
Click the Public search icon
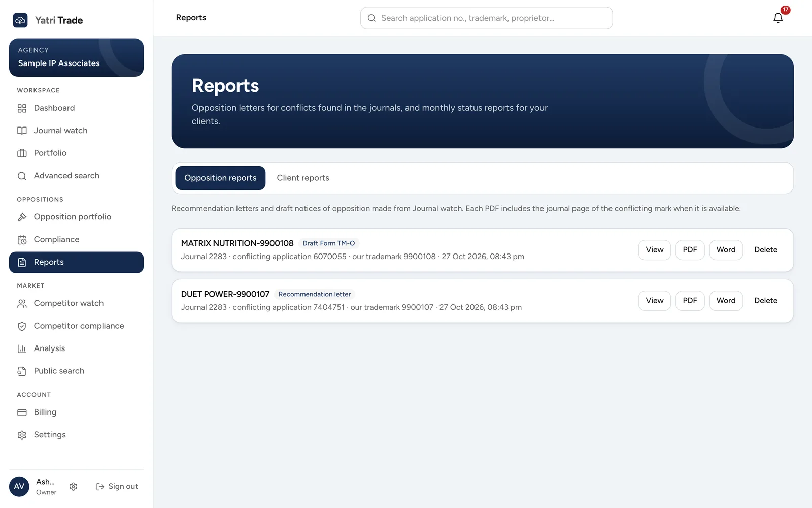22,371
